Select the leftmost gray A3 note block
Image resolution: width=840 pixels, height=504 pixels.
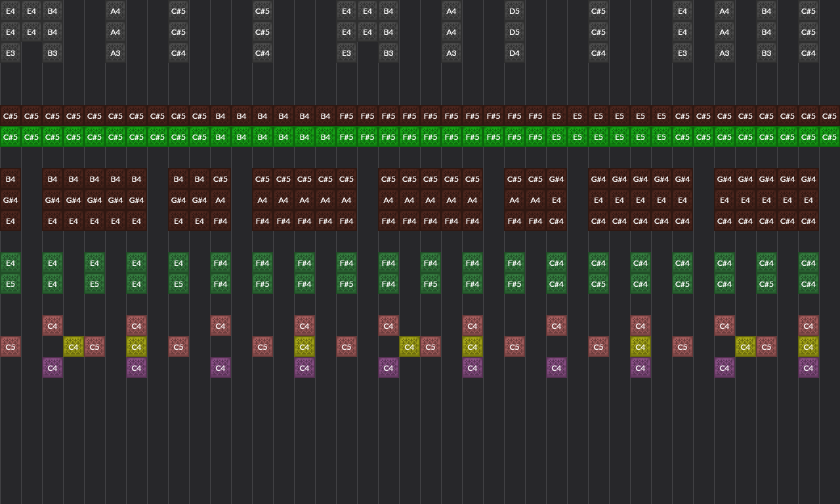click(115, 53)
